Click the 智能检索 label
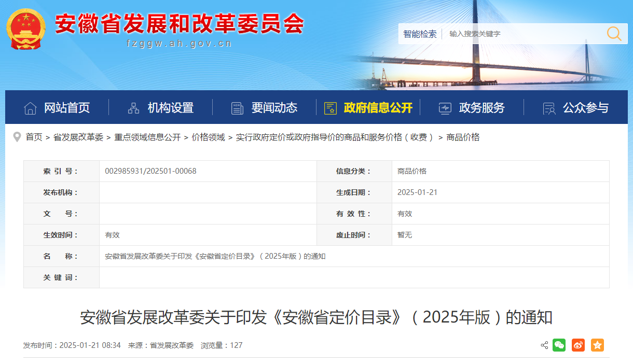This screenshot has width=633, height=364. [x=420, y=34]
